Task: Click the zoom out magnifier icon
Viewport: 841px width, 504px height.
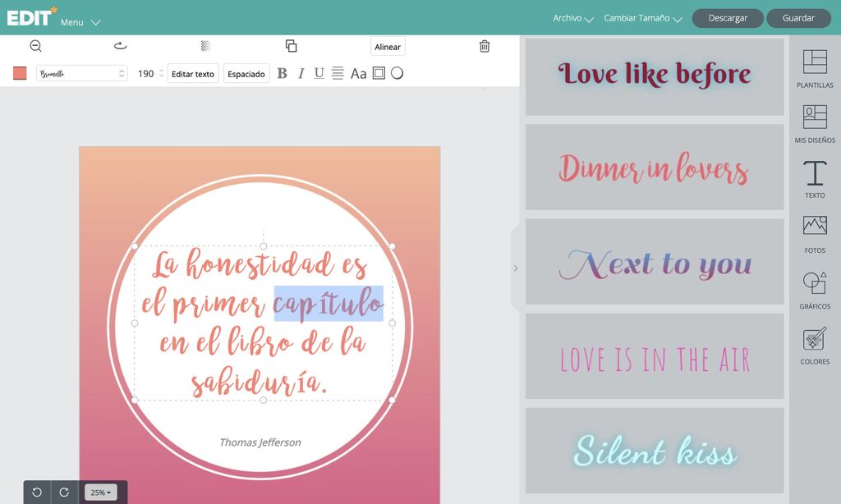Action: pyautogui.click(x=35, y=46)
